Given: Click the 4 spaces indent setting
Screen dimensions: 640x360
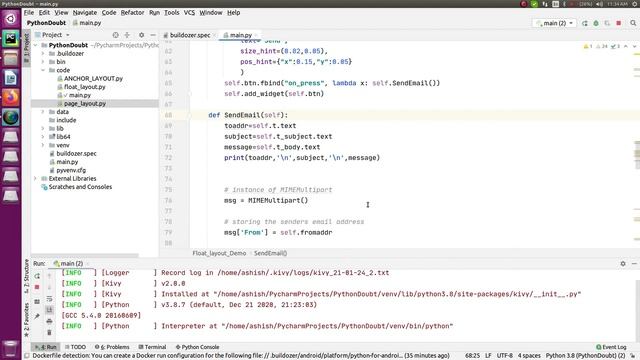Looking at the screenshot, I should coord(529,356).
